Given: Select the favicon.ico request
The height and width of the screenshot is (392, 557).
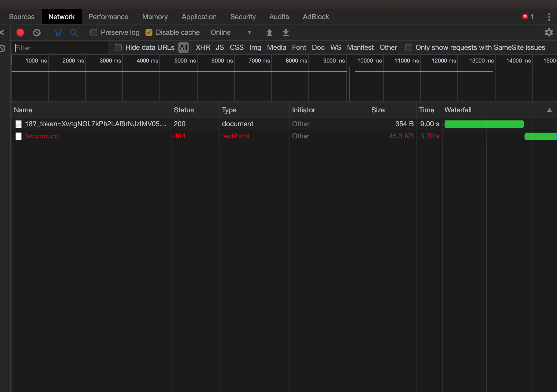Looking at the screenshot, I should (x=42, y=136).
